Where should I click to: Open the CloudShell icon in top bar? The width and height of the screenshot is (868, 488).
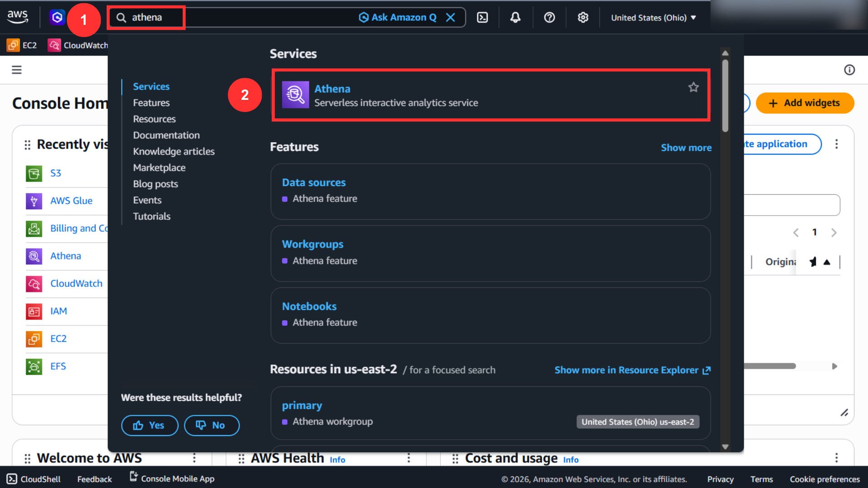click(482, 18)
